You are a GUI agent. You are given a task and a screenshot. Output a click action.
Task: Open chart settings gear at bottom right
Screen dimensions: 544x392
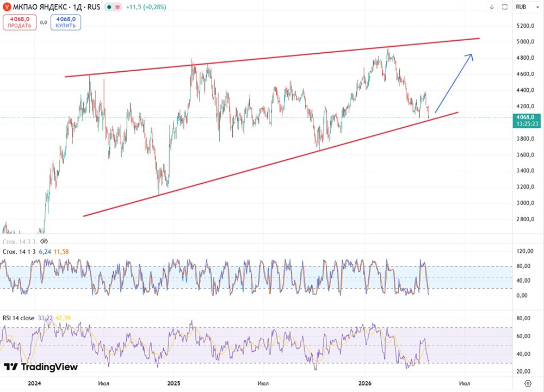point(528,383)
